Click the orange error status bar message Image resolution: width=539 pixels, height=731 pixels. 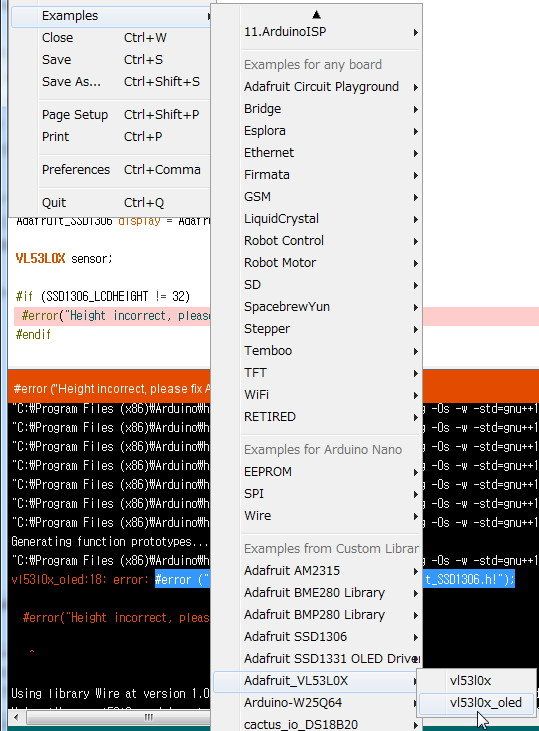(112, 388)
